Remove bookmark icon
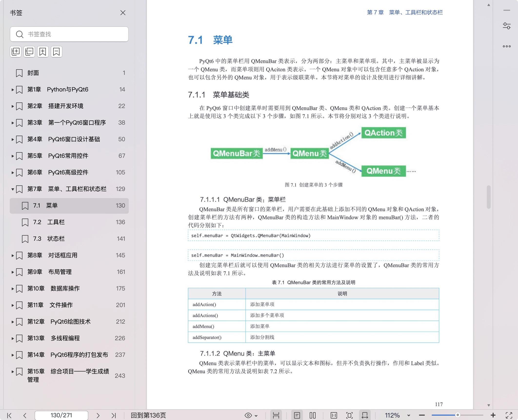Screen dimensions: 518x420 click(57, 51)
